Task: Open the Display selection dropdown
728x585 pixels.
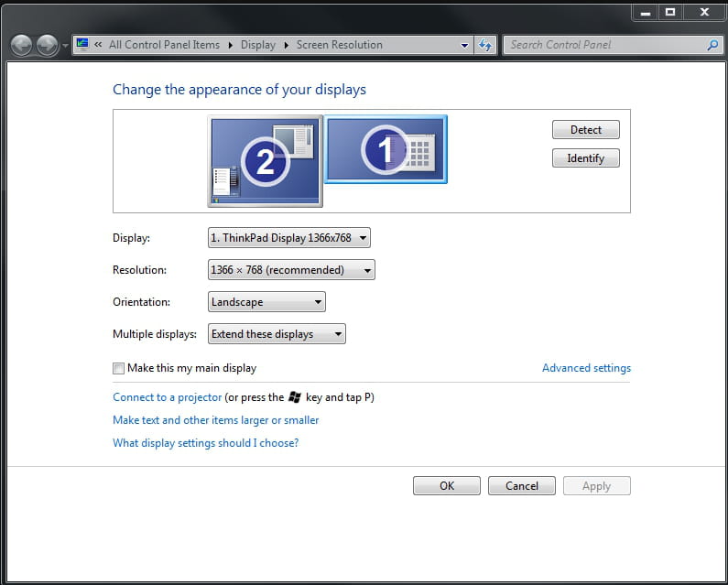Action: (x=289, y=238)
